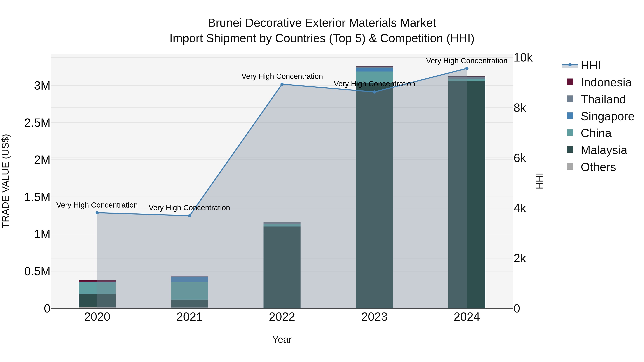The width and height of the screenshot is (644, 362).
Task: Click the 2020 Very High Concentration annotation
Action: point(97,205)
